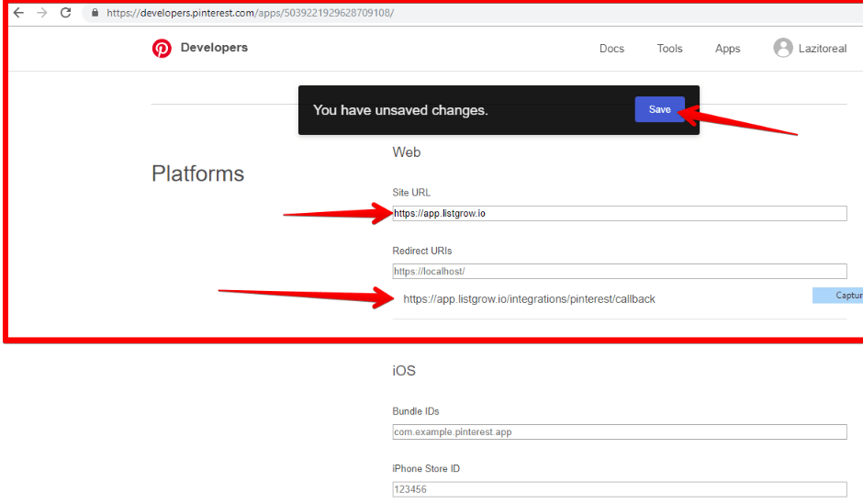Click the padlock icon in the address bar
The height and width of the screenshot is (504, 863).
coord(95,13)
